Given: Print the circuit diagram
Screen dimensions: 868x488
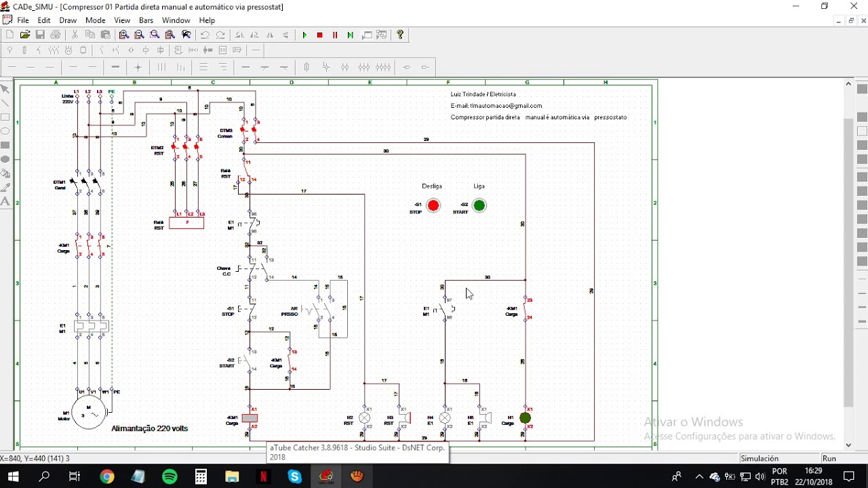Looking at the screenshot, I should point(56,35).
